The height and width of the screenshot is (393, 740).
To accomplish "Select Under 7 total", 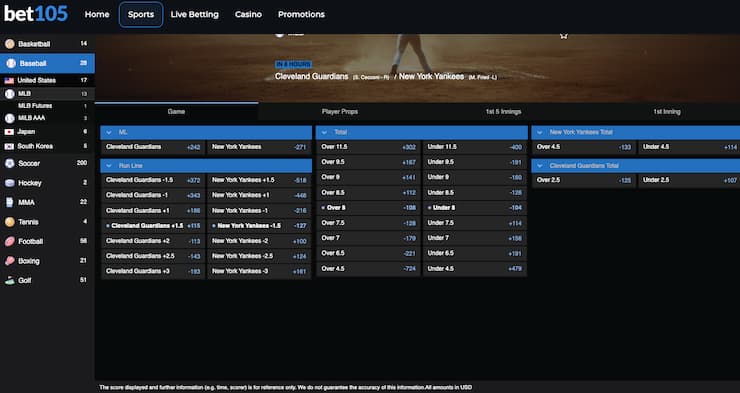I will click(x=475, y=238).
